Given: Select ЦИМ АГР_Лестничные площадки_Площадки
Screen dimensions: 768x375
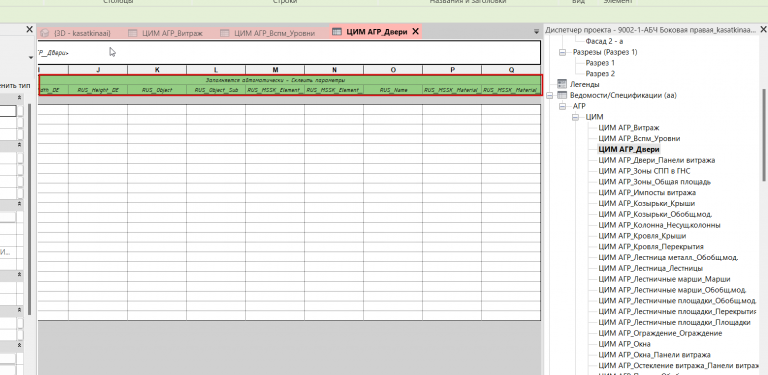Looking at the screenshot, I should pyautogui.click(x=675, y=322).
